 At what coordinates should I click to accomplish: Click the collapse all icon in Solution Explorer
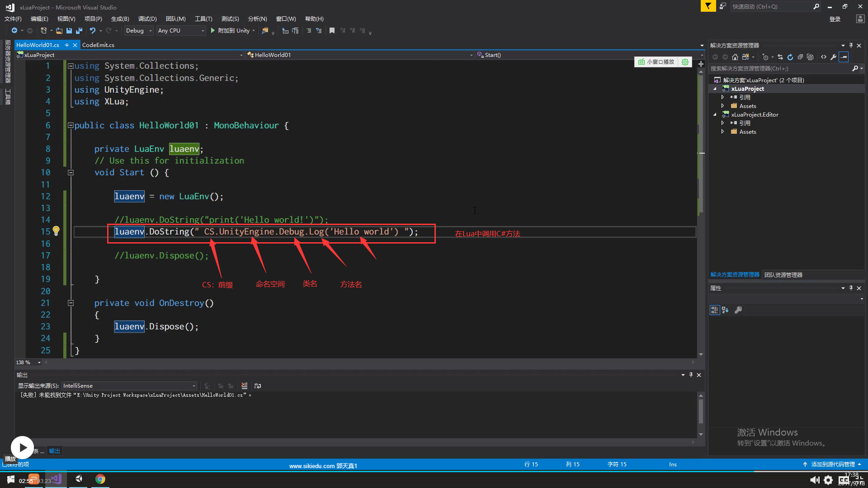click(x=800, y=57)
